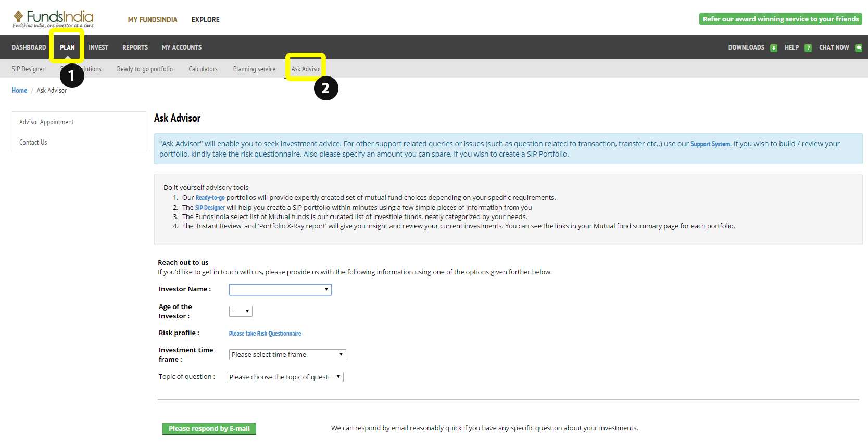Click the Reach out to us heading
Image resolution: width=868 pixels, height=447 pixels.
[183, 262]
